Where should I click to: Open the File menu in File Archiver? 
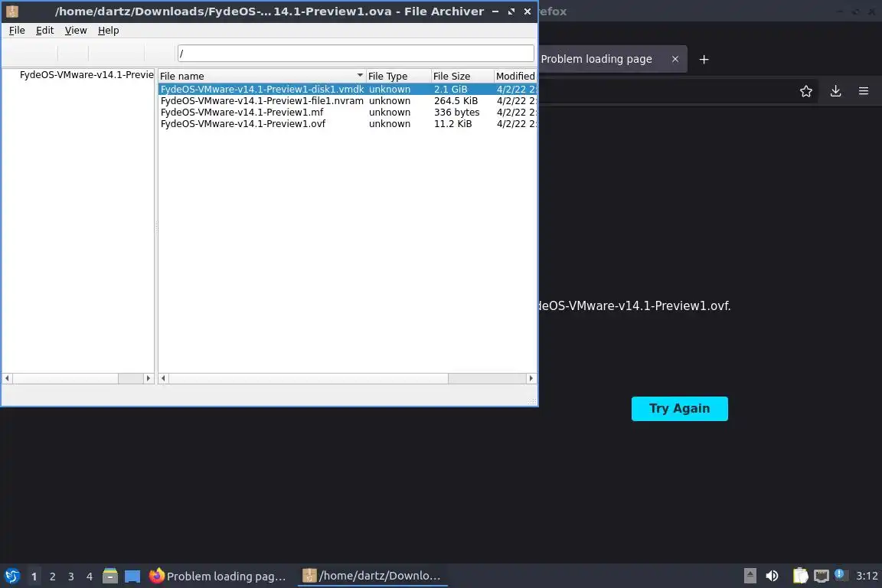(x=17, y=31)
